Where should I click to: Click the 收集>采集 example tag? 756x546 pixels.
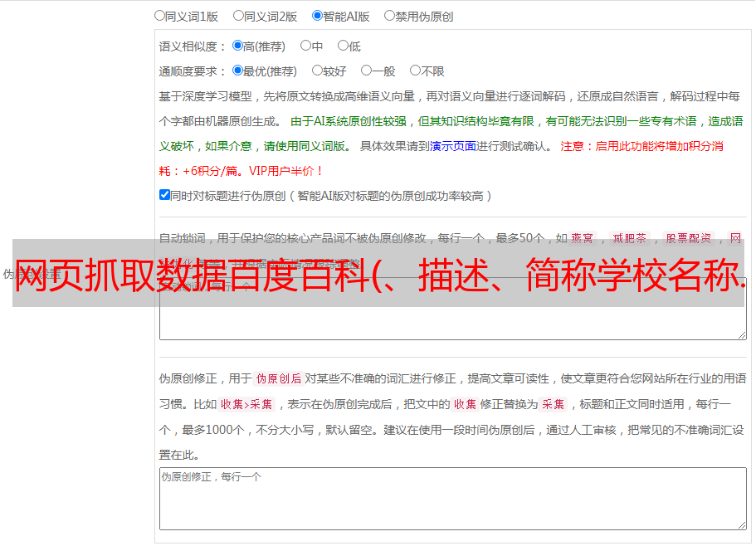(246, 404)
